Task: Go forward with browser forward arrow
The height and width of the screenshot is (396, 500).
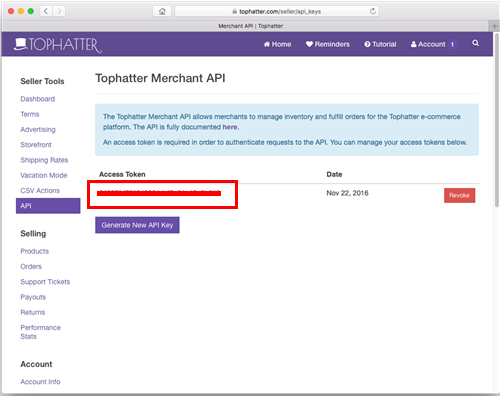Action: tap(59, 11)
